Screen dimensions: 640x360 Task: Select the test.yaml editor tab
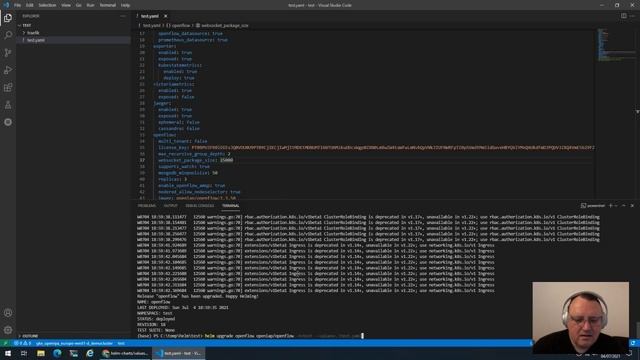pyautogui.click(x=150, y=16)
